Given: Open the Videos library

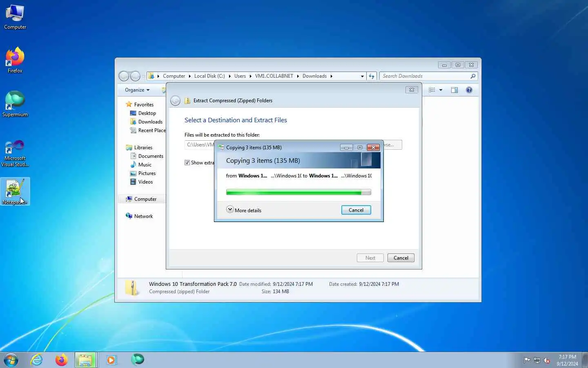Looking at the screenshot, I should coord(141,182).
